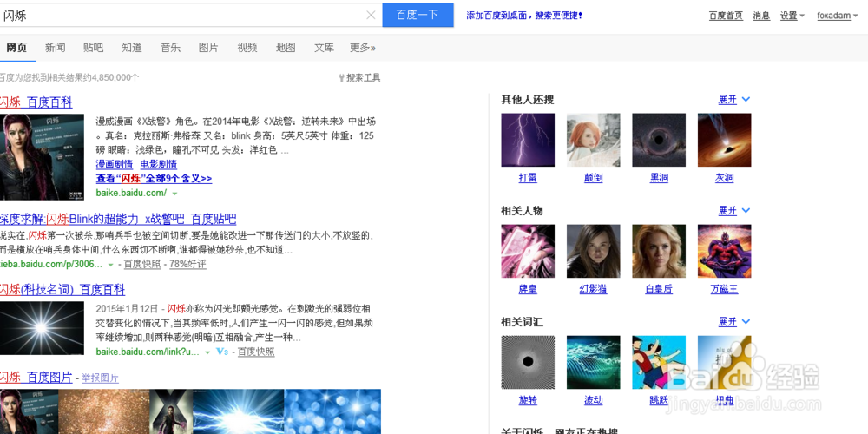Switch to the 视频 tab
The image size is (868, 434).
(x=247, y=48)
